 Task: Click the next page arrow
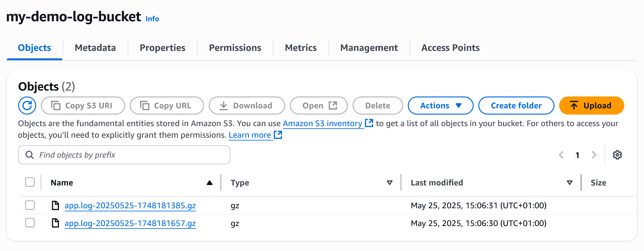tap(594, 155)
